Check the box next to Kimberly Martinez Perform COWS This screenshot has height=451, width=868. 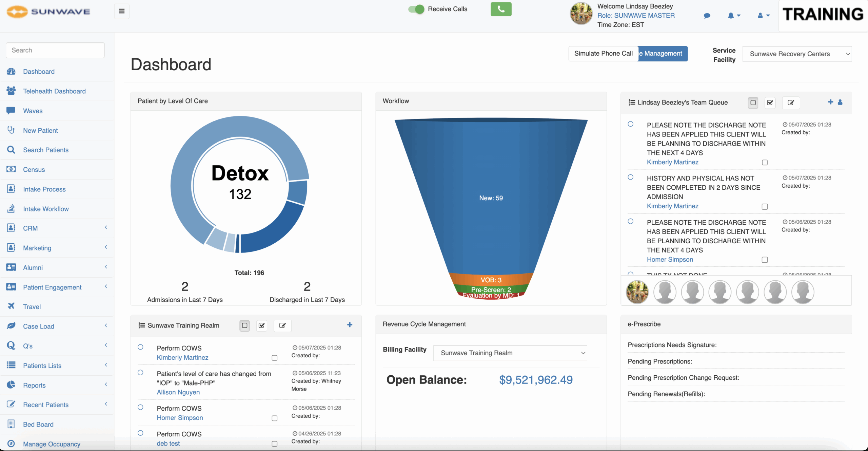click(275, 358)
